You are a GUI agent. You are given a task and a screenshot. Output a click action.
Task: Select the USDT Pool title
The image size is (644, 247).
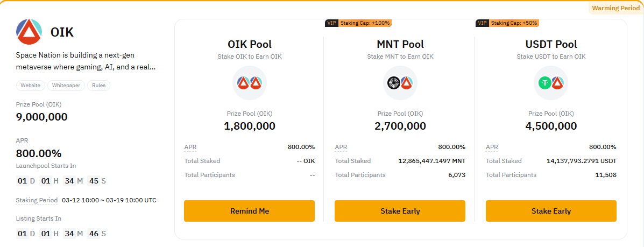[551, 44]
